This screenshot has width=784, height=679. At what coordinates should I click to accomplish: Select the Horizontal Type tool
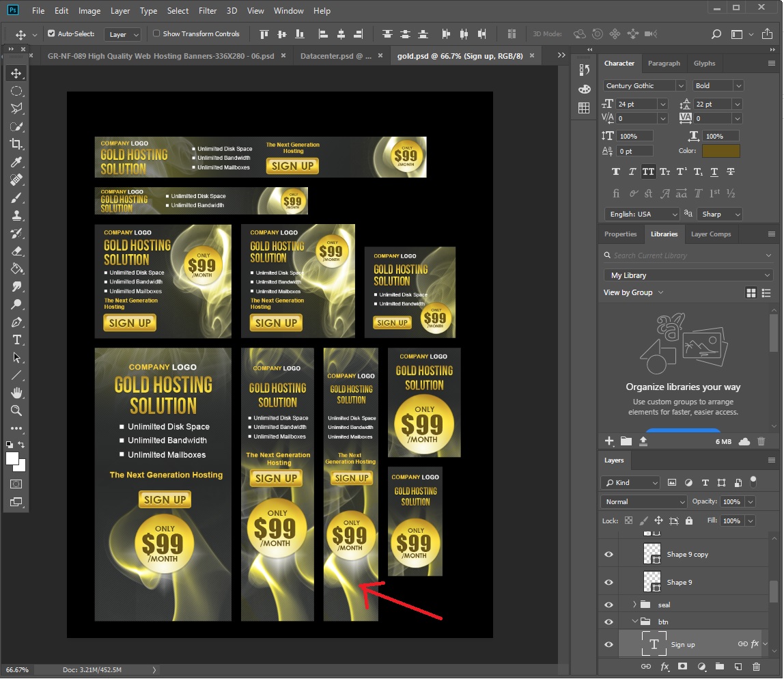coord(16,339)
